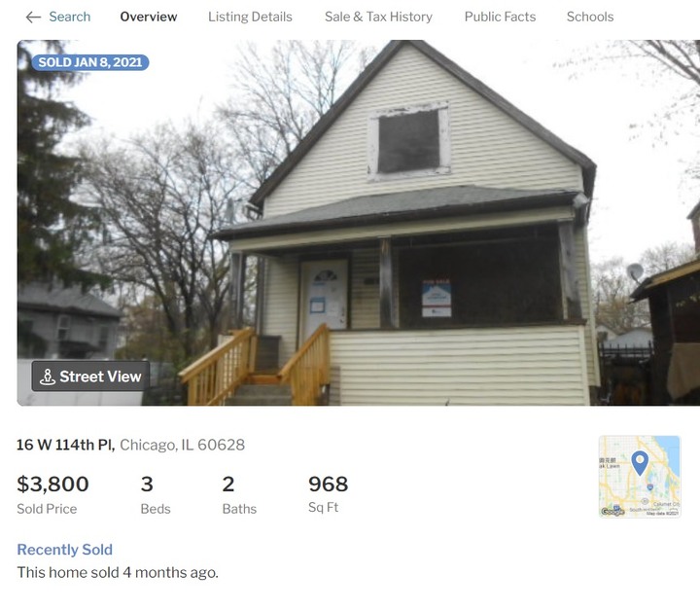Click the back arrow icon beside Search
Image resolution: width=700 pixels, height=610 pixels.
[x=33, y=17]
